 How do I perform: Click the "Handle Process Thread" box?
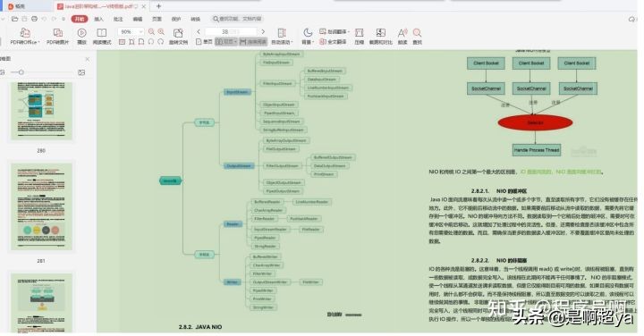[537, 150]
